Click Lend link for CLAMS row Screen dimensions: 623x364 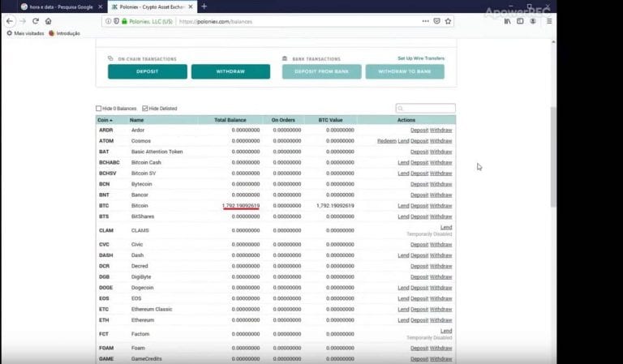pyautogui.click(x=446, y=227)
